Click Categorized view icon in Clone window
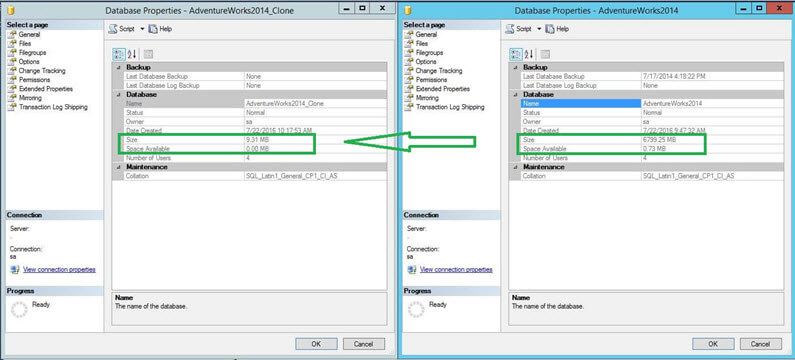The height and width of the screenshot is (360, 795). pos(119,54)
